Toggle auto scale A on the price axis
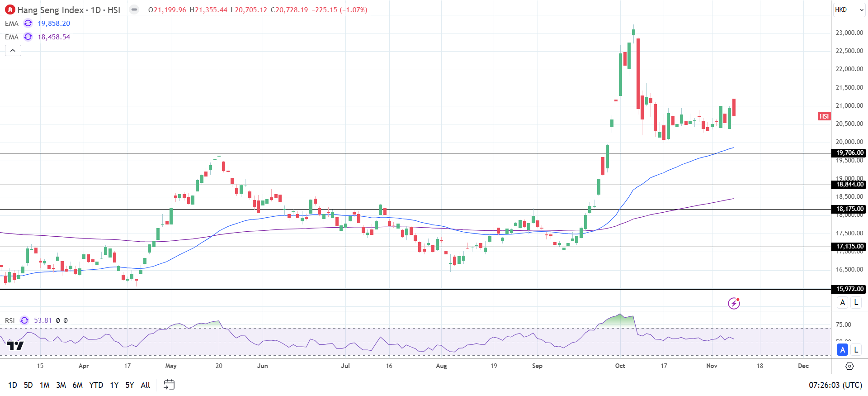 pyautogui.click(x=843, y=303)
